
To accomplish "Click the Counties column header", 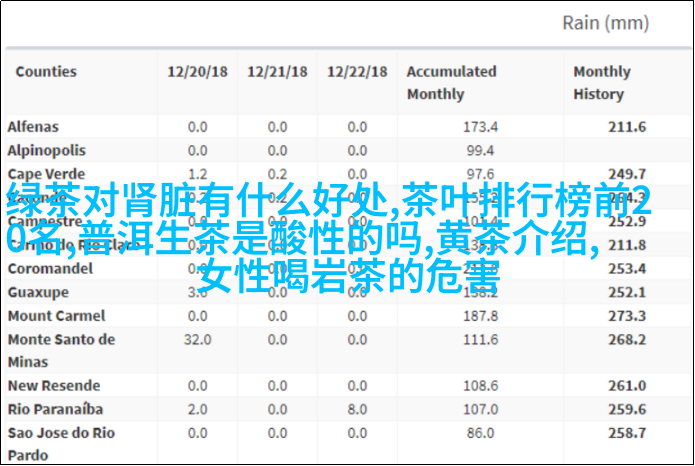I will coord(46,72).
